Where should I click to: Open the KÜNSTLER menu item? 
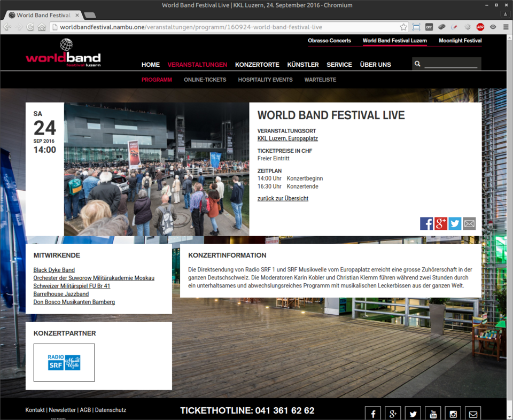pyautogui.click(x=303, y=65)
